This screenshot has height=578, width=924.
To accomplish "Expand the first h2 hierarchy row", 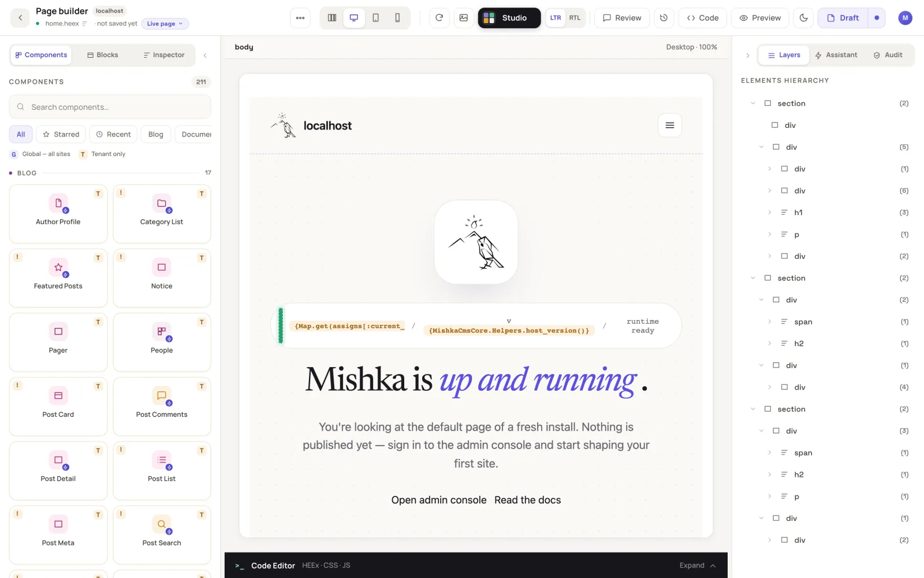I will [x=769, y=343].
